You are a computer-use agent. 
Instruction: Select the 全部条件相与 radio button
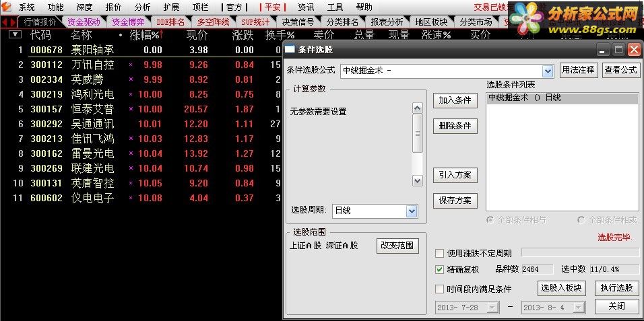[x=490, y=220]
